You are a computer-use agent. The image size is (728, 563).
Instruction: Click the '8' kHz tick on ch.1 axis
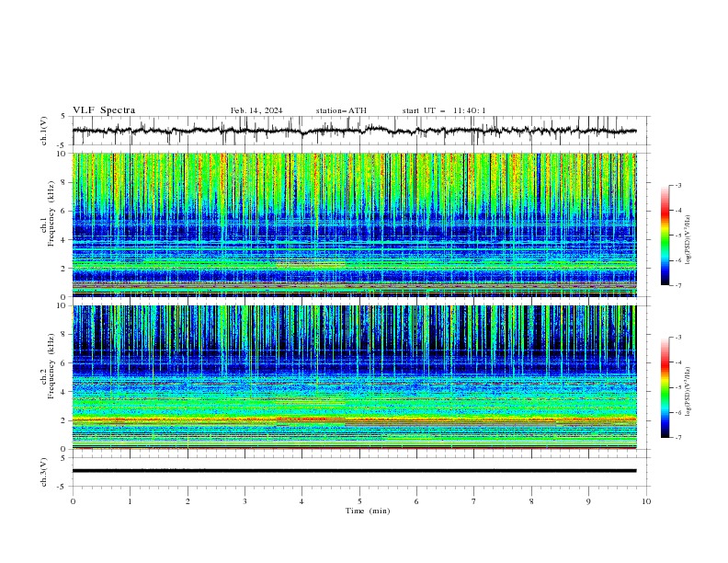pyautogui.click(x=64, y=182)
